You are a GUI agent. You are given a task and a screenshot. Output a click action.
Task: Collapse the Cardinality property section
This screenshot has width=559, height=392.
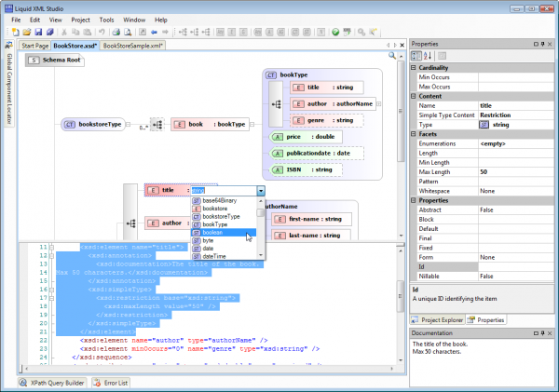coord(415,68)
